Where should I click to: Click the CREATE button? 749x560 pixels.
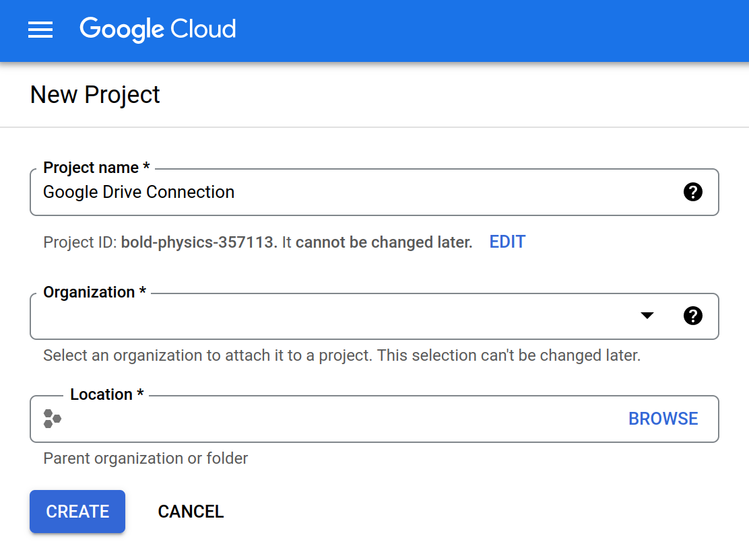pos(77,512)
